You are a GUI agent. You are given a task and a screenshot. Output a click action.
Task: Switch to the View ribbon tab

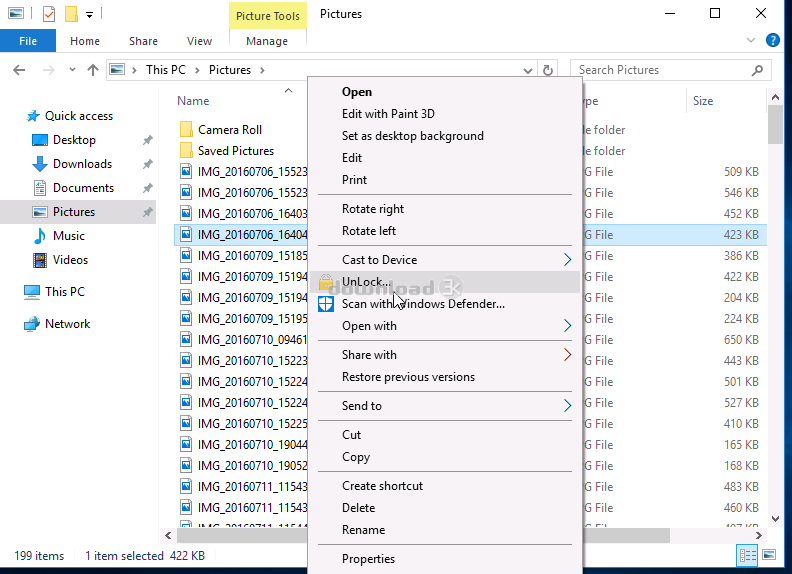[x=200, y=41]
